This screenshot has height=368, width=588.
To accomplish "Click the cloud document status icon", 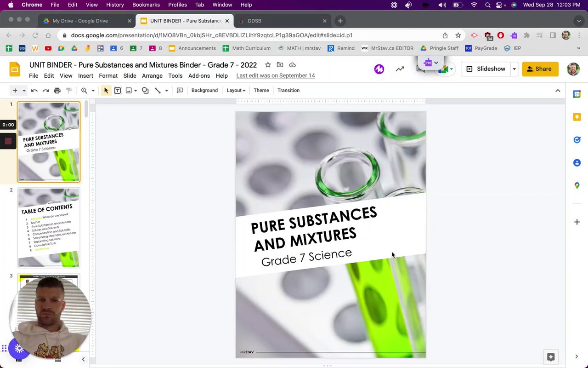I will click(292, 65).
